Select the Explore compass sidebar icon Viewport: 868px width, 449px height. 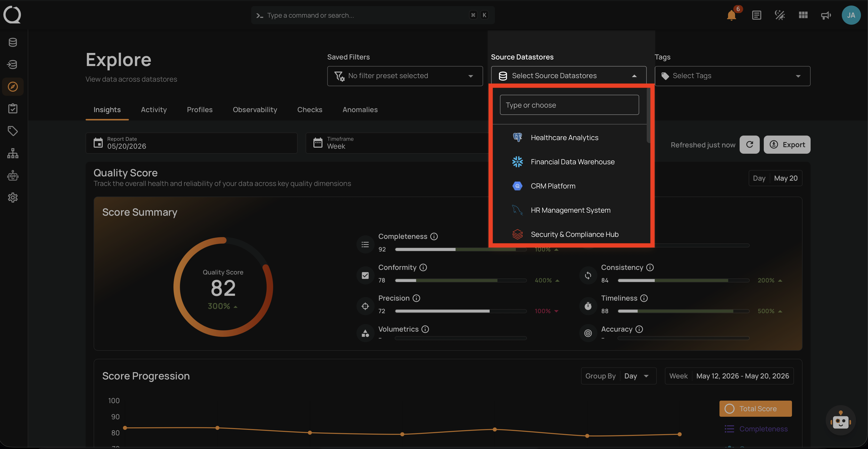pyautogui.click(x=13, y=87)
